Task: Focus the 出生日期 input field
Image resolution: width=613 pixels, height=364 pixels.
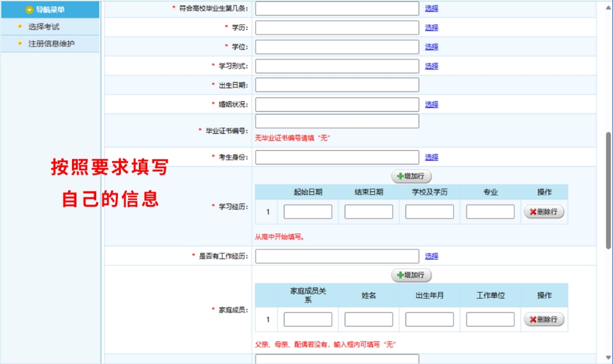Action: pyautogui.click(x=337, y=85)
